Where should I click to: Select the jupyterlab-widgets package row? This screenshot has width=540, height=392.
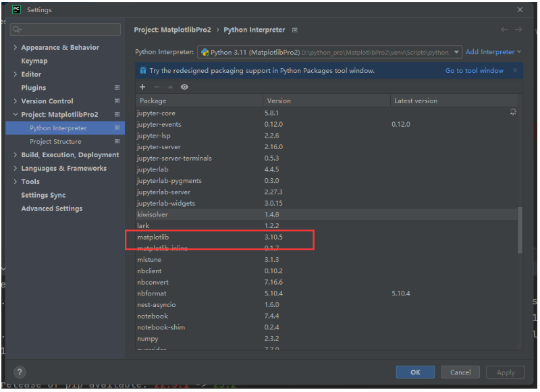coord(327,203)
